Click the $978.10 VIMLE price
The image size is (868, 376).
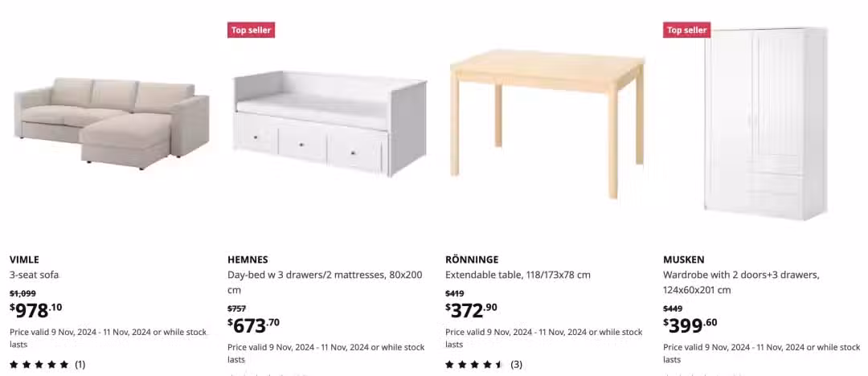36,310
